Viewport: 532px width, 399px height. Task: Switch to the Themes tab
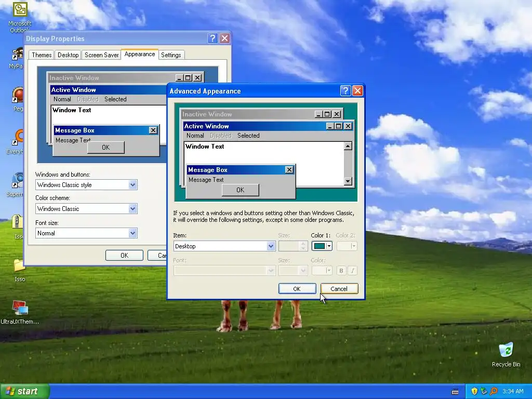(42, 55)
